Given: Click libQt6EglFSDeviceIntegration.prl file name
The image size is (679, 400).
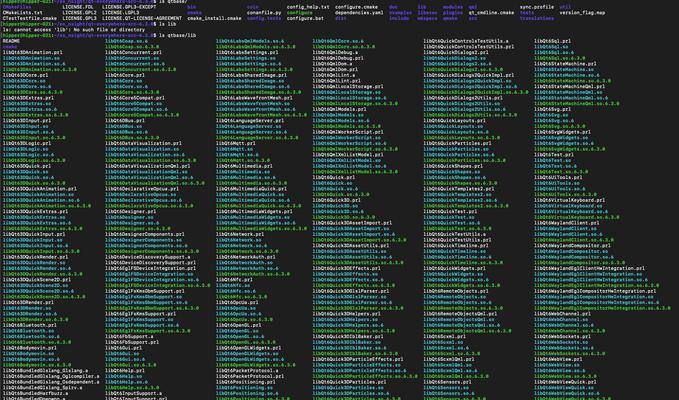Looking at the screenshot, I should pyautogui.click(x=150, y=268).
